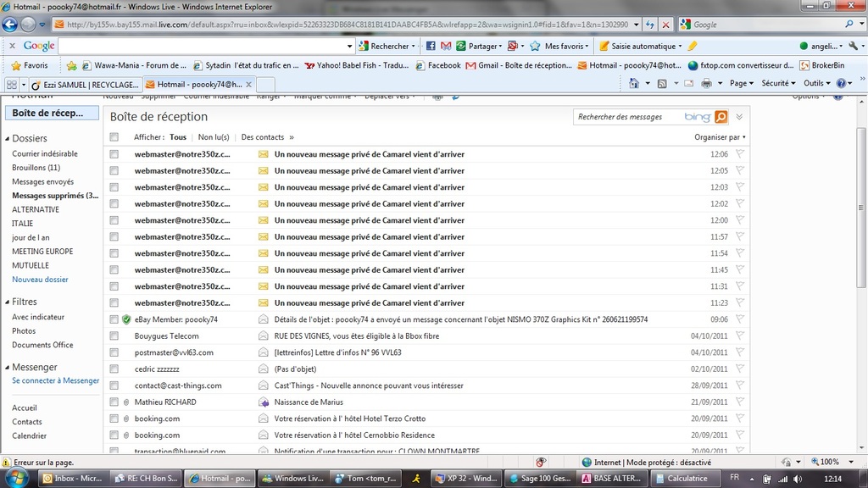The width and height of the screenshot is (868, 488).
Task: Switch to Ezzi SAMUEL RECYCLAGE tab
Action: pos(83,85)
